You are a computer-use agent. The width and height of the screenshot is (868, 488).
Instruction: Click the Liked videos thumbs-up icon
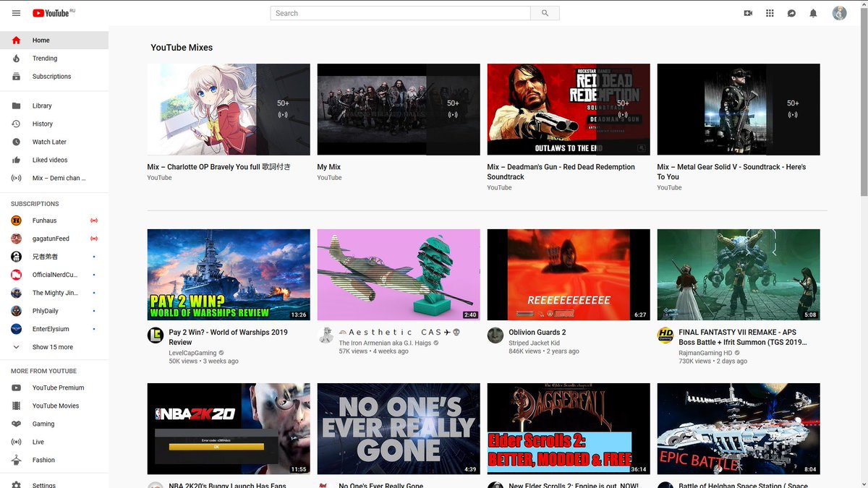16,160
